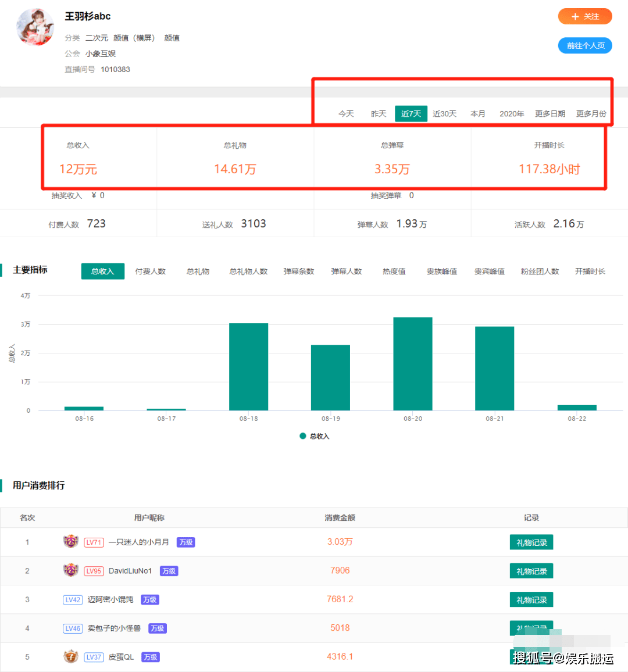
Task: Click the streamer's profile avatar
Action: tap(35, 27)
